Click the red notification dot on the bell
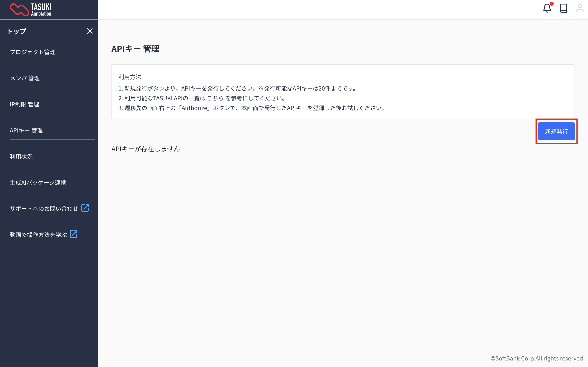Screen dimensions: 588x367 (x=551, y=4)
